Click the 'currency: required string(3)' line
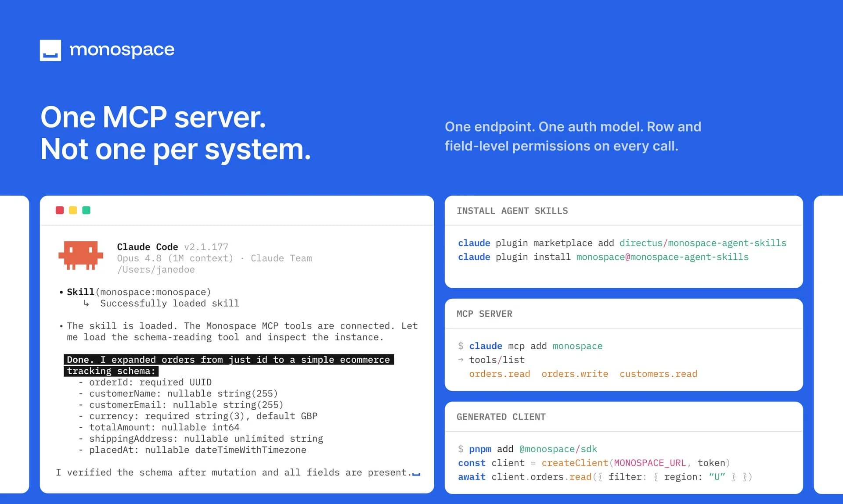The width and height of the screenshot is (843, 504). click(203, 416)
